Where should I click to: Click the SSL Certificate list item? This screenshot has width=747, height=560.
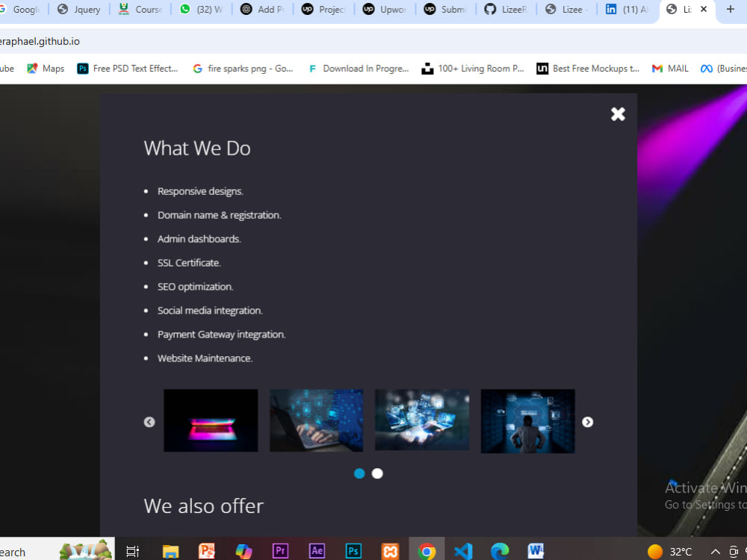189,263
